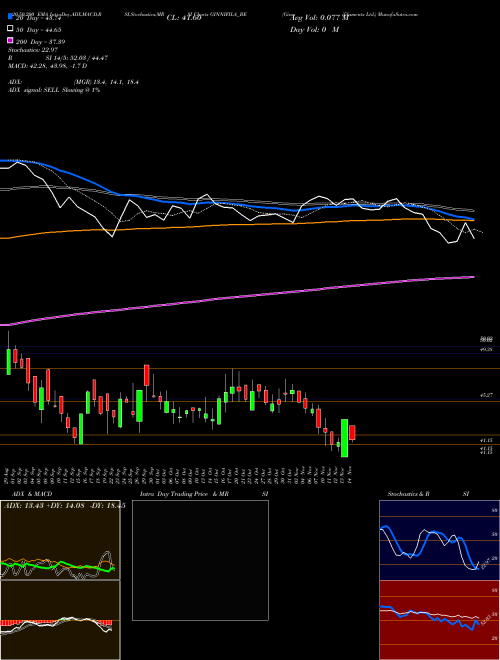Click the 'MACD: 42.28, 43.98, -1.7 D' line
500x660 pixels.
coord(48,66)
